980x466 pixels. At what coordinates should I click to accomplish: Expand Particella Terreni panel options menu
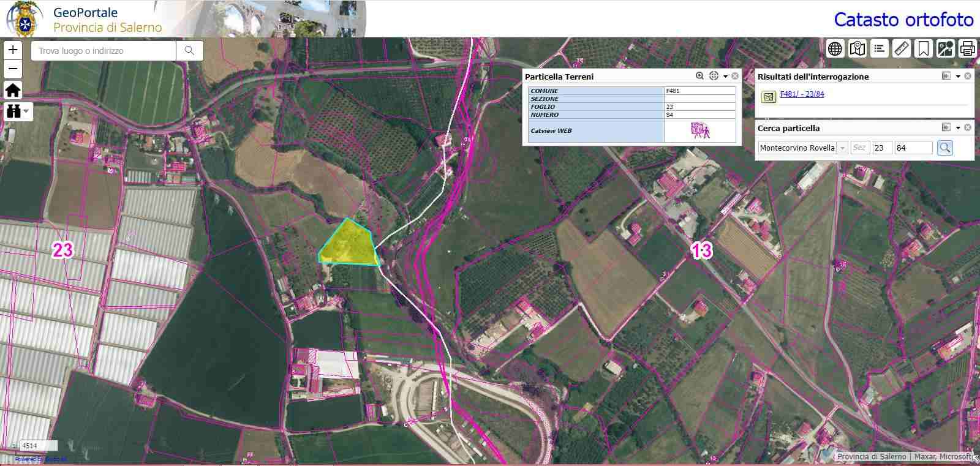(725, 77)
